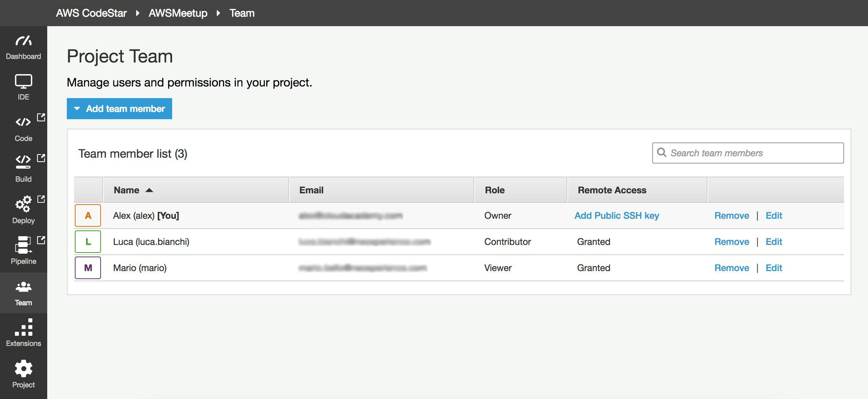Click the AWS CodeStar breadcrumb
This screenshot has width=868, height=399.
click(92, 13)
